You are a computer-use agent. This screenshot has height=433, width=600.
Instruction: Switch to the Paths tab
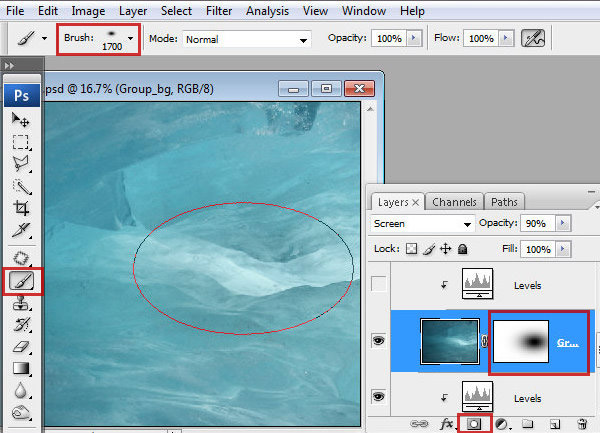coord(505,201)
